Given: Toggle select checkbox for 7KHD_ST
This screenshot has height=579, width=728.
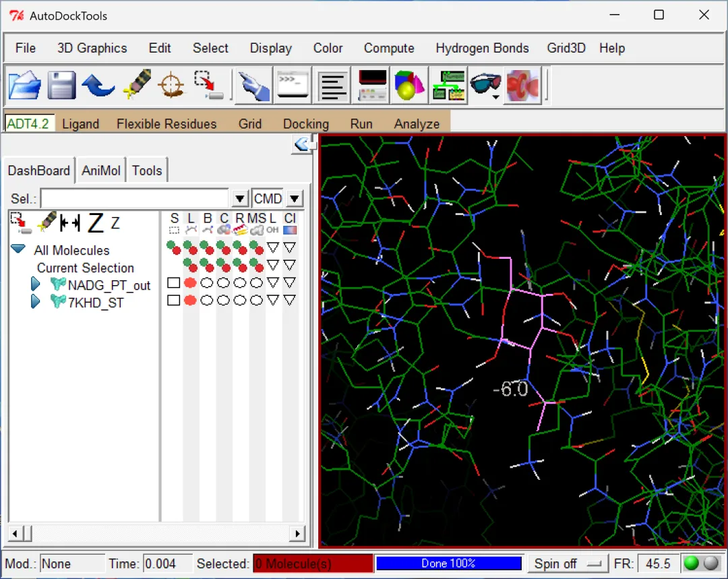Looking at the screenshot, I should [x=174, y=301].
